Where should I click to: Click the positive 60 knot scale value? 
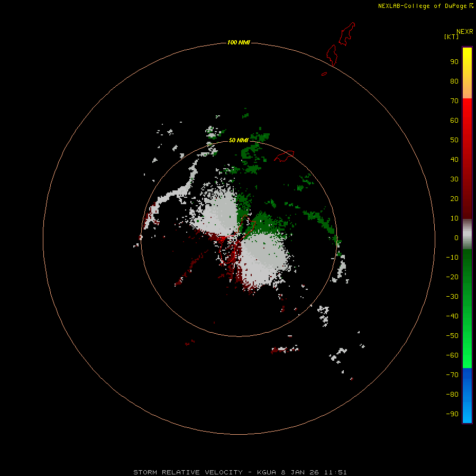point(454,121)
